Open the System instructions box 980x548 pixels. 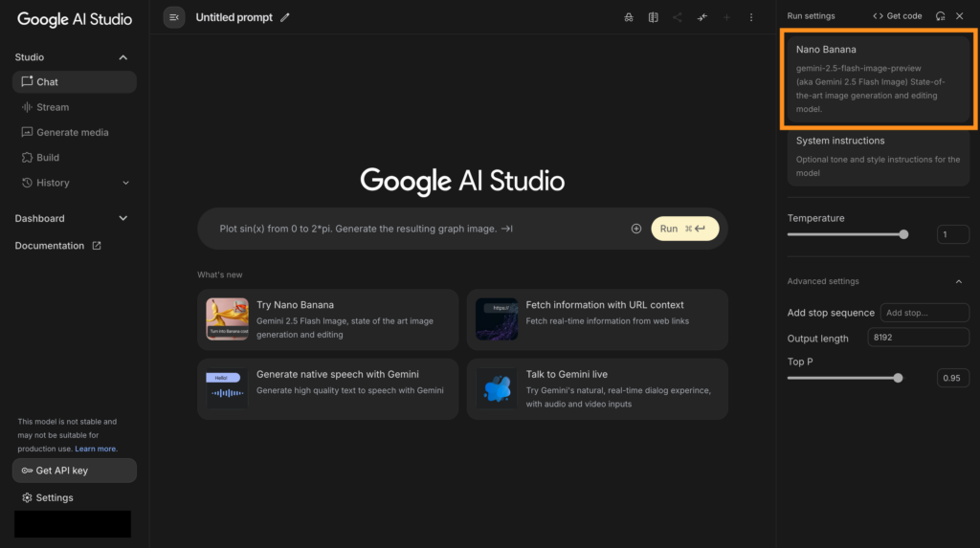[879, 157]
